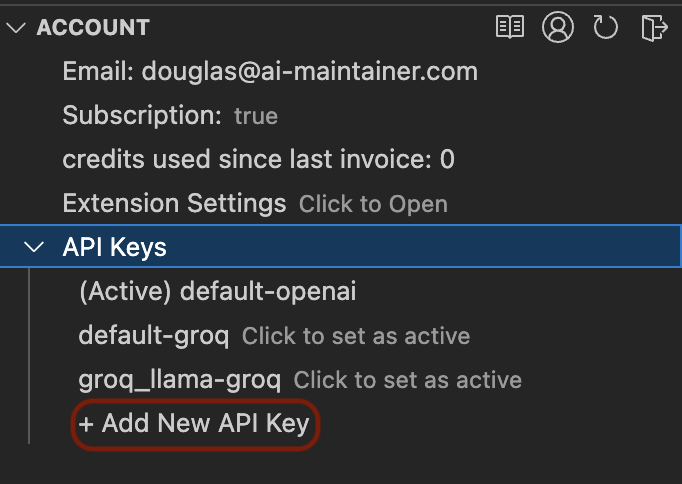This screenshot has height=484, width=682.
Task: Refresh the account panel
Action: (x=605, y=27)
